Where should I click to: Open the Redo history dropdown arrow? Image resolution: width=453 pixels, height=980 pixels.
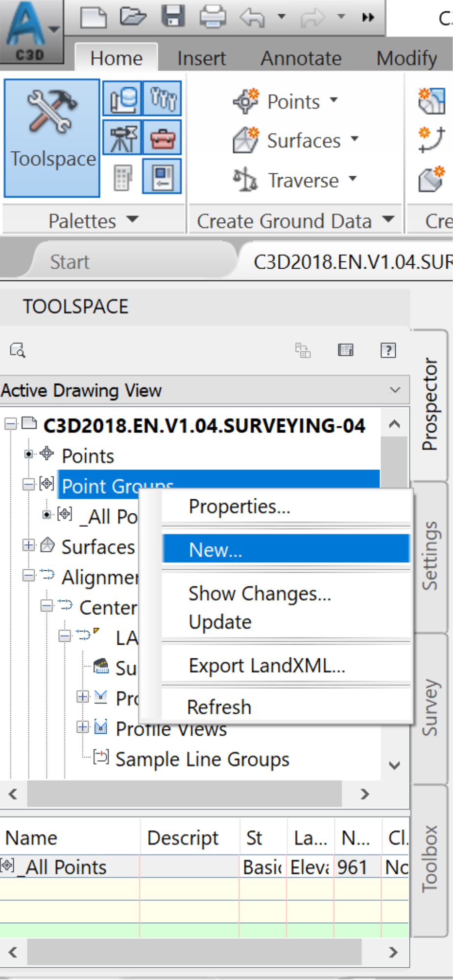coord(341,17)
